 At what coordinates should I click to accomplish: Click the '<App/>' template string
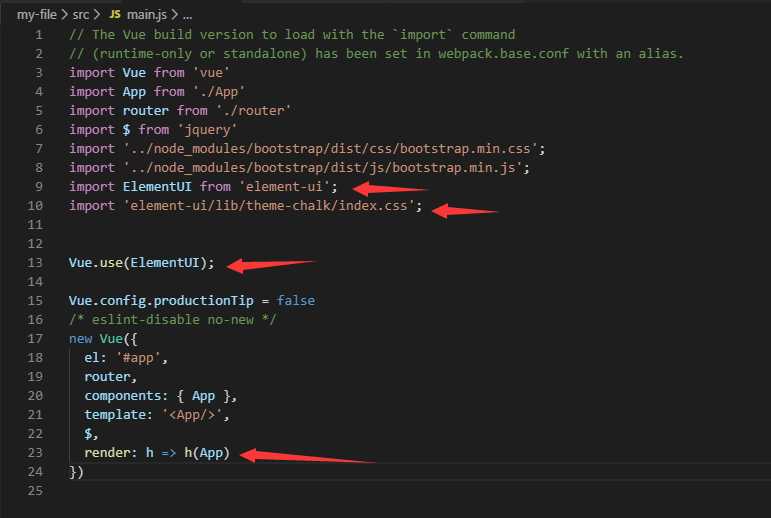click(192, 415)
